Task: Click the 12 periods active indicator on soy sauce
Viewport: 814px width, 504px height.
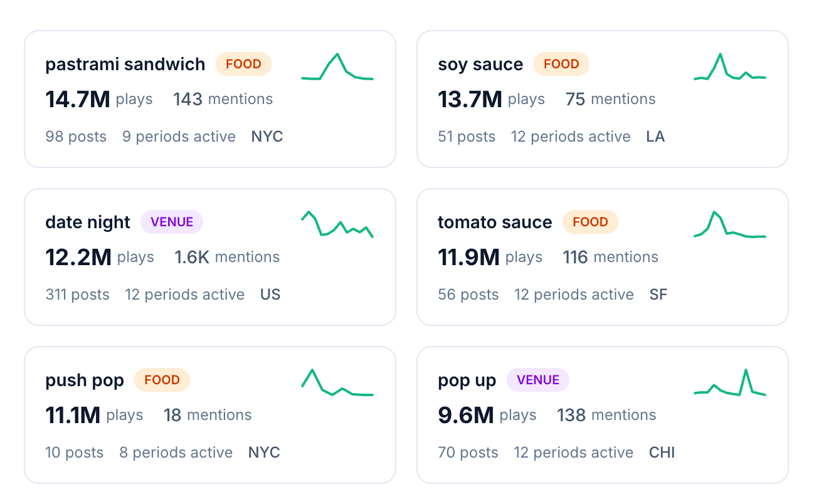Action: tap(571, 137)
